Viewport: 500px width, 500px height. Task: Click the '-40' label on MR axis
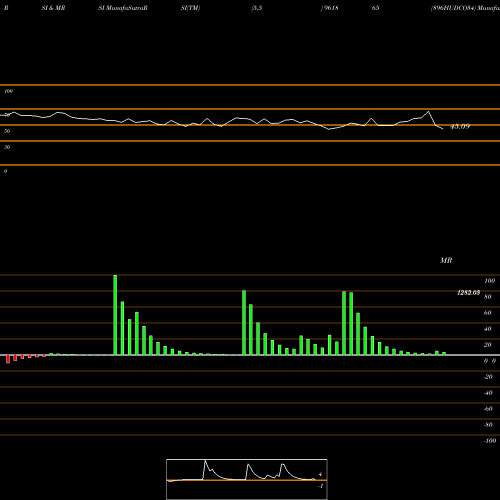coord(488,393)
